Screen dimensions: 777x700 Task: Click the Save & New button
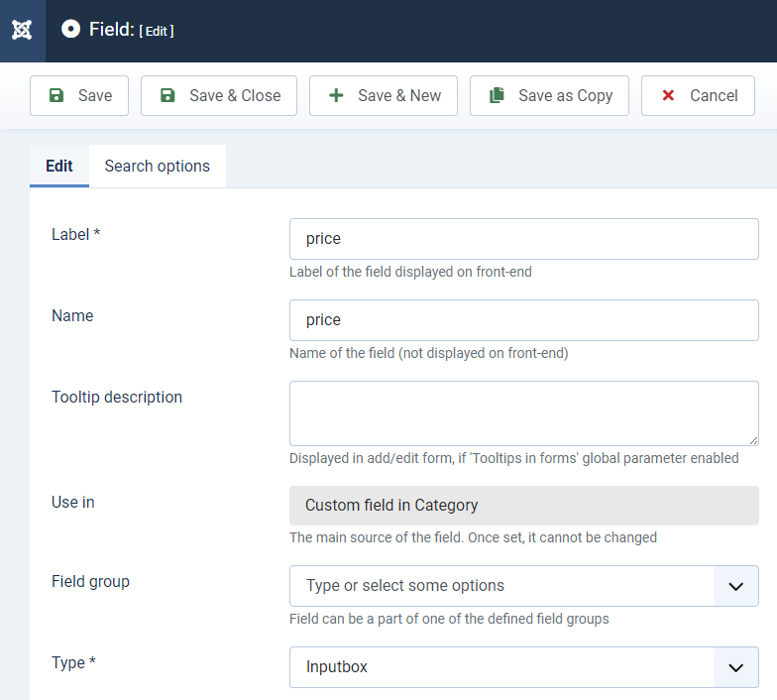coord(384,95)
